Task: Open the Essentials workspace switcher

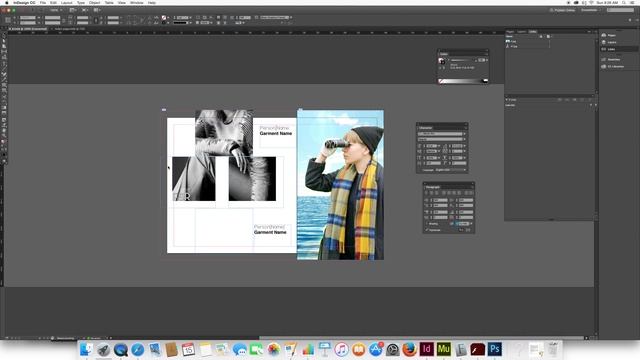Action: pyautogui.click(x=590, y=10)
